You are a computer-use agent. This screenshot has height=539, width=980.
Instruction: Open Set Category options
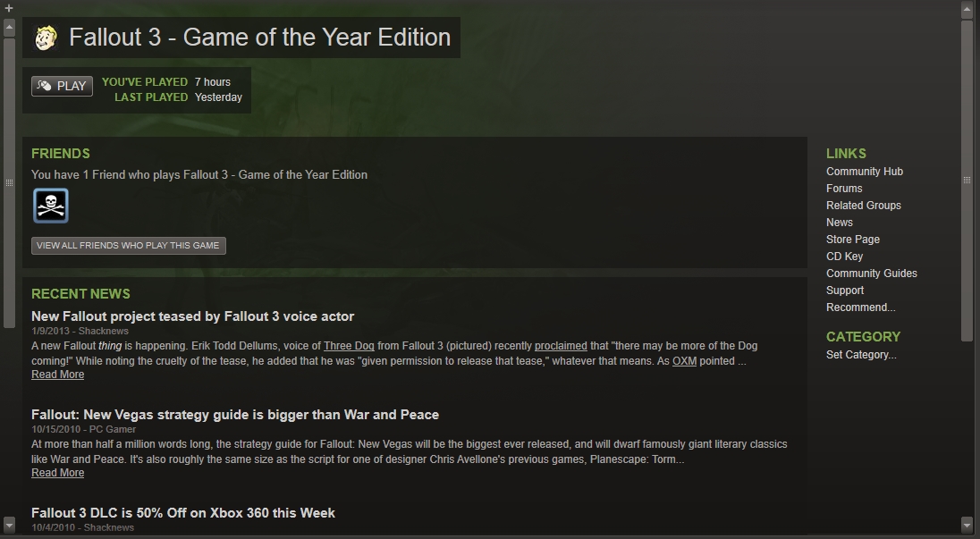(860, 355)
